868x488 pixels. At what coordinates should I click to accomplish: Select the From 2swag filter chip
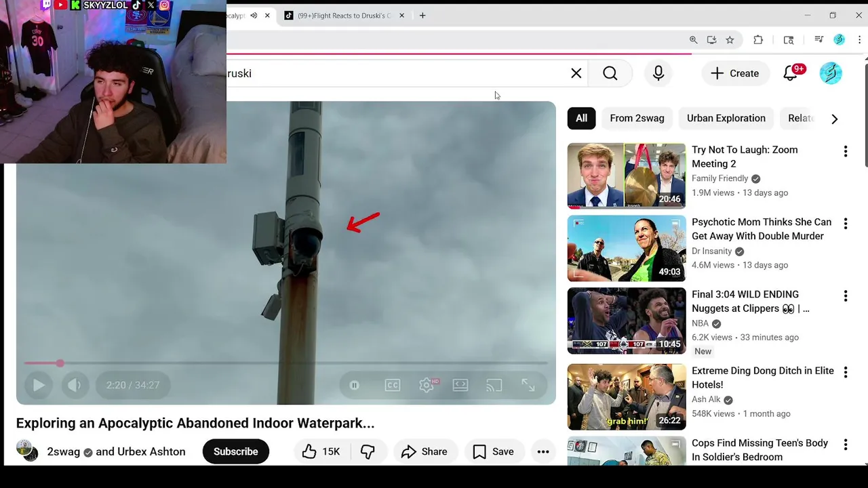click(x=637, y=118)
